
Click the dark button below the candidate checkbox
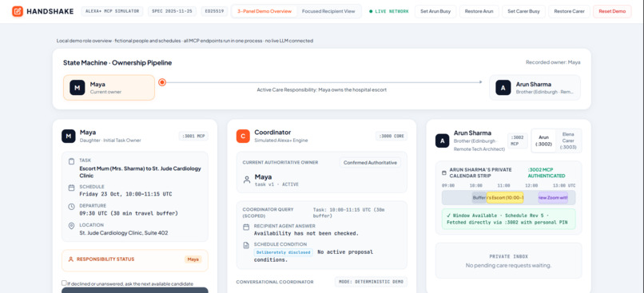click(135, 290)
